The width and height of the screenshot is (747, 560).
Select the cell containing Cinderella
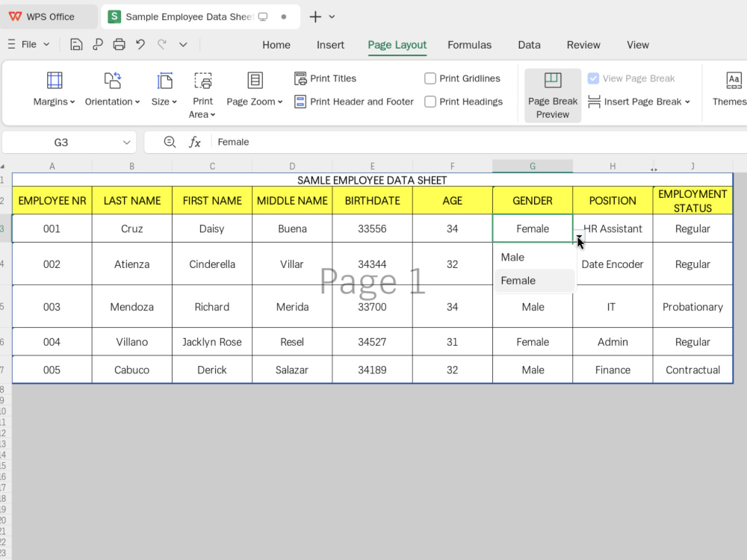(212, 264)
